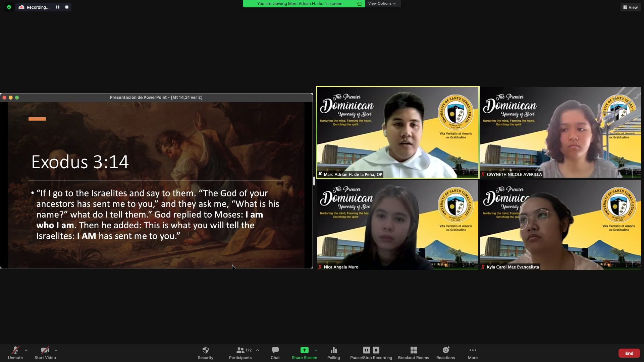Pause the recording in bottom toolbar
This screenshot has width=644, height=362.
tap(367, 350)
